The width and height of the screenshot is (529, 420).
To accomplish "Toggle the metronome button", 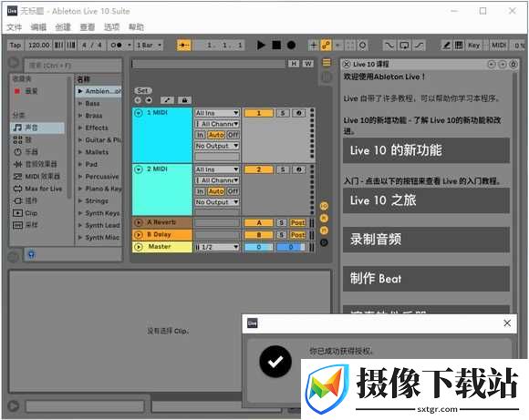I will click(x=116, y=45).
